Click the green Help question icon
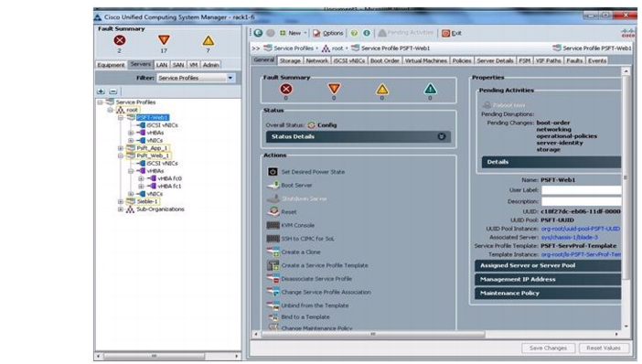This screenshot has width=642, height=364. coord(354,33)
